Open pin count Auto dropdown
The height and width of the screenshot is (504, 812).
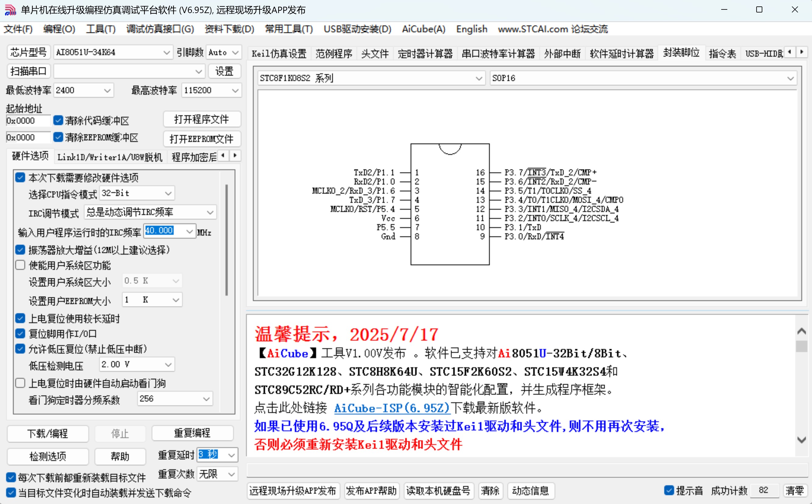click(x=223, y=52)
